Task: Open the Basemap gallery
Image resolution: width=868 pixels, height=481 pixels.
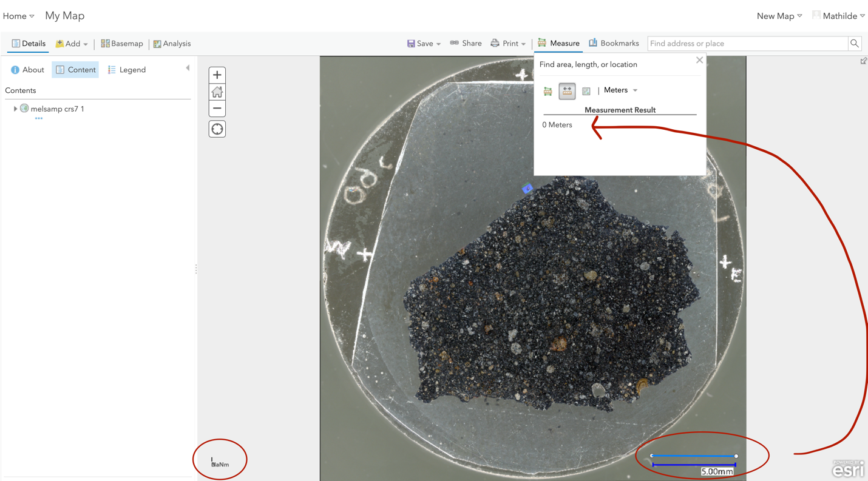Action: (x=121, y=43)
